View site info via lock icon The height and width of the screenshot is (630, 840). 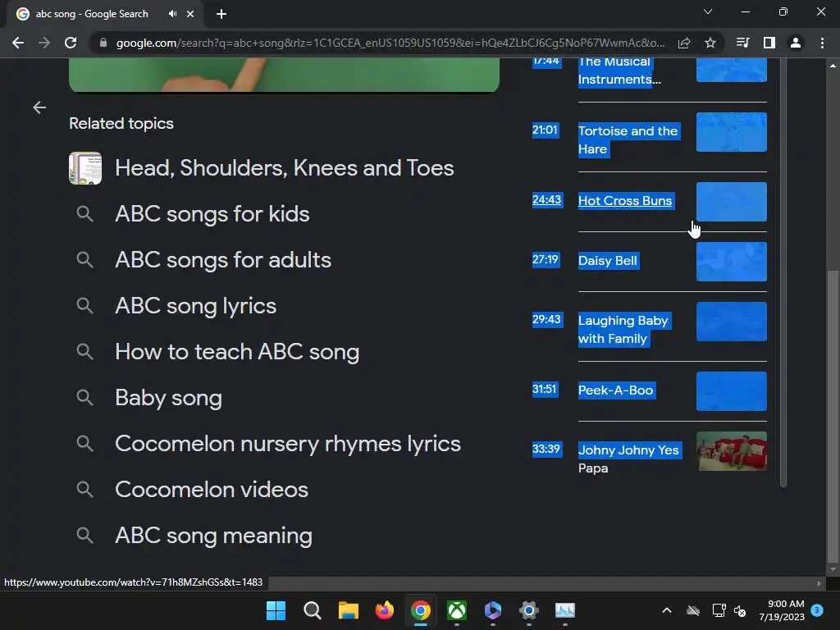[x=103, y=43]
